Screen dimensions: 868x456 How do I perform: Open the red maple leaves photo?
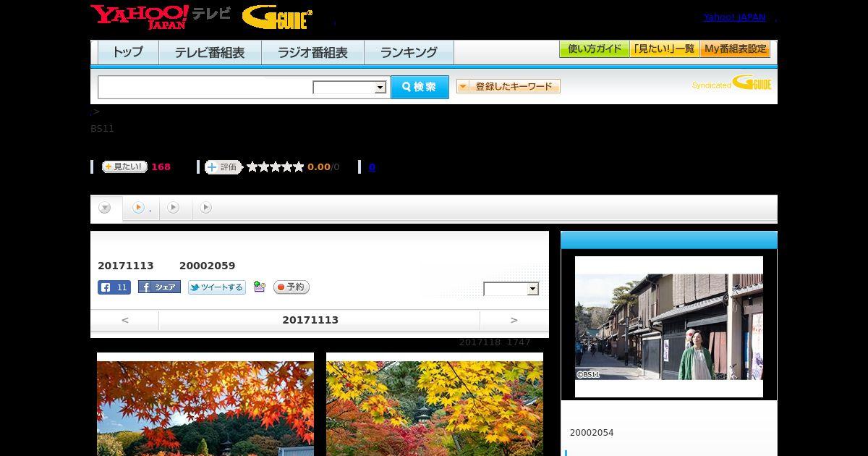click(205, 404)
